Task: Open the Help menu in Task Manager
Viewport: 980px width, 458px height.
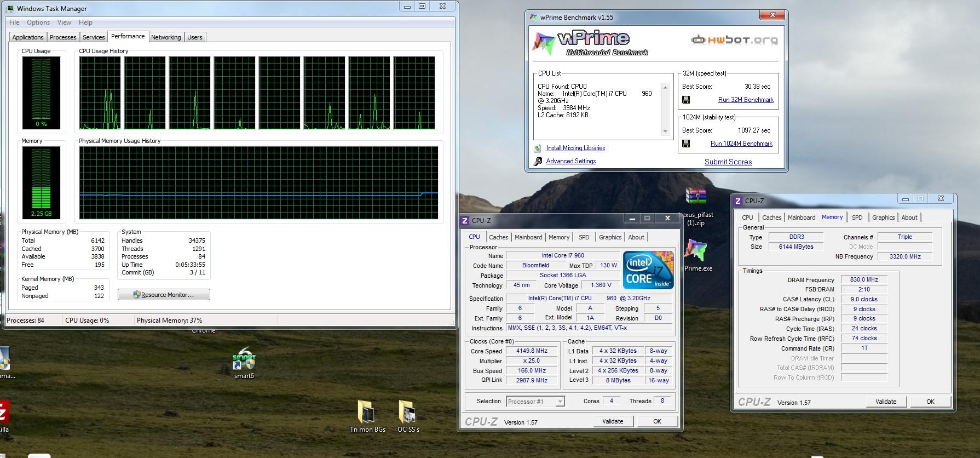Action: coord(85,22)
